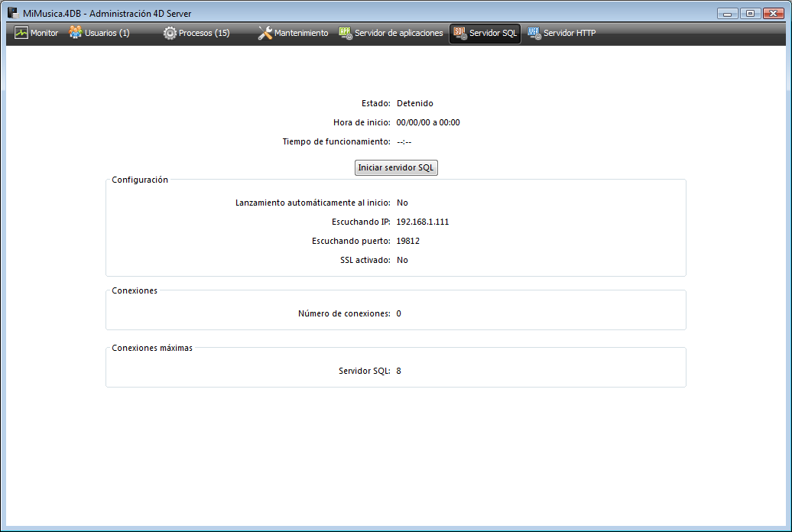Click the MiMusica.4DB title bar app icon
792x532 pixels.
pos(13,13)
